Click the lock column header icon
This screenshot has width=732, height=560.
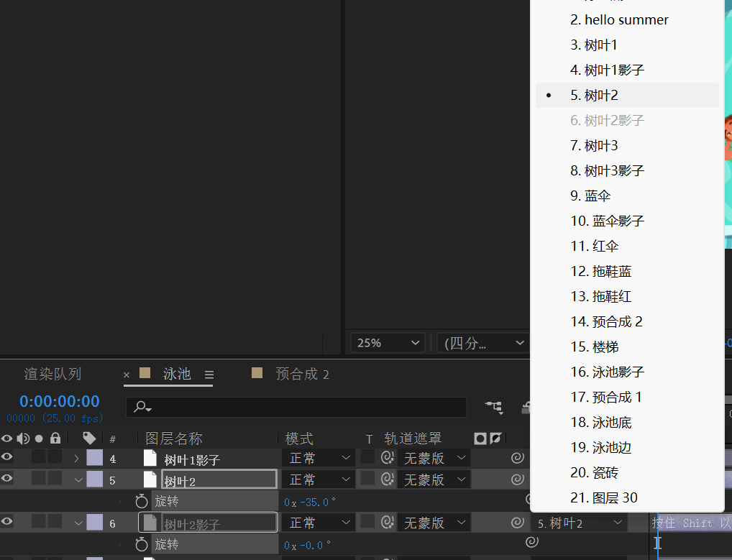(55, 438)
